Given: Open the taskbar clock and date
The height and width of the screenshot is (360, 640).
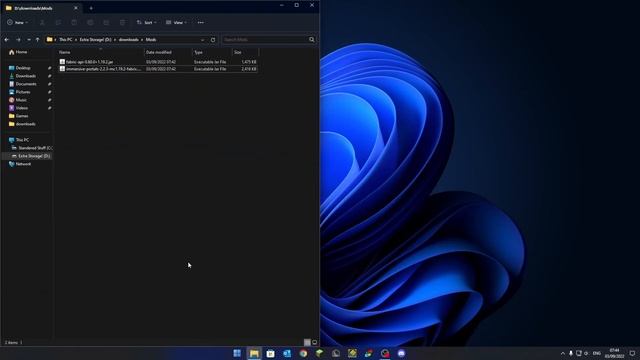Looking at the screenshot, I should [x=614, y=353].
